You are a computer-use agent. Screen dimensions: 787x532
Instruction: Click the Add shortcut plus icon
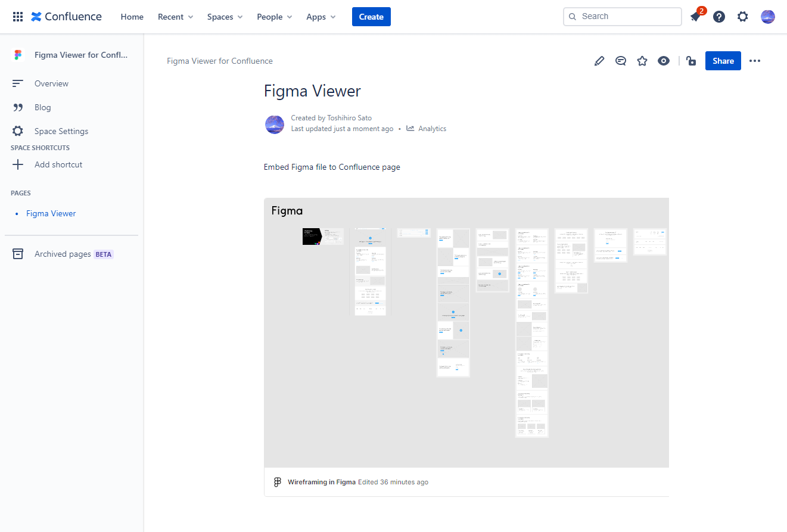click(18, 164)
